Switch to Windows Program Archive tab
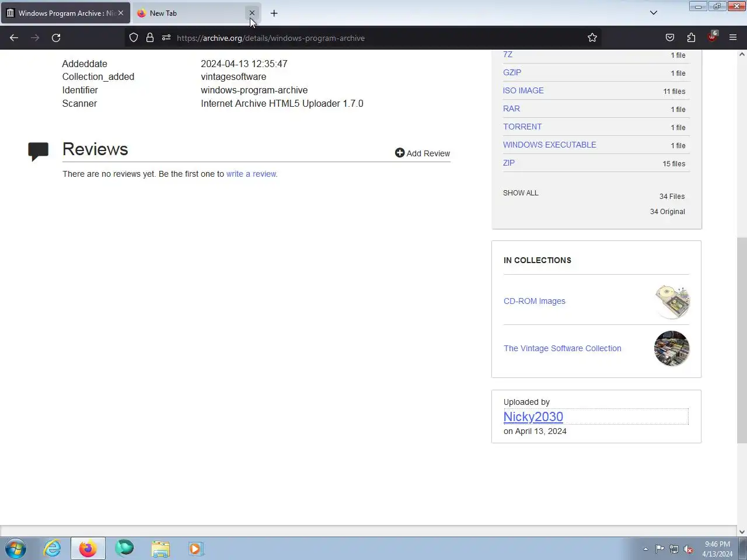 coord(65,13)
